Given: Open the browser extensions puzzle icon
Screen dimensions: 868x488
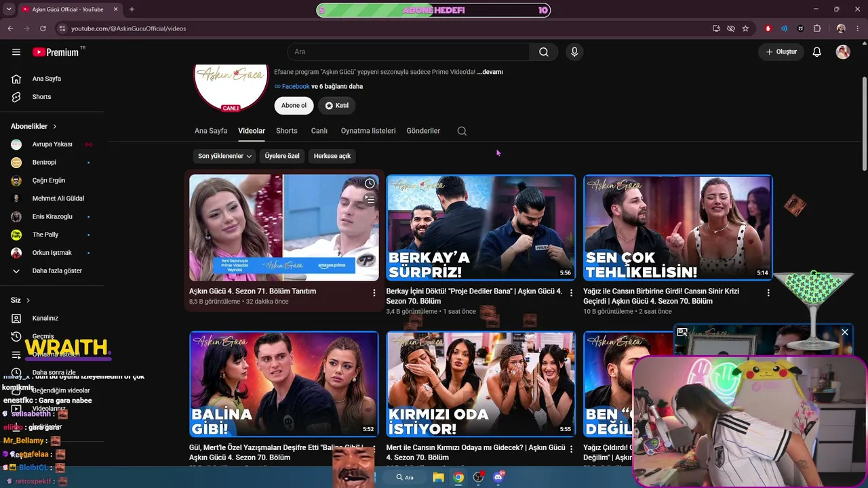Looking at the screenshot, I should coord(817,28).
